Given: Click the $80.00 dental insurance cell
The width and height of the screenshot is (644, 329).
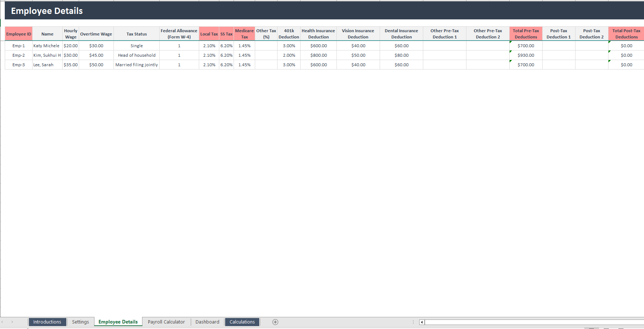Looking at the screenshot, I should [401, 55].
